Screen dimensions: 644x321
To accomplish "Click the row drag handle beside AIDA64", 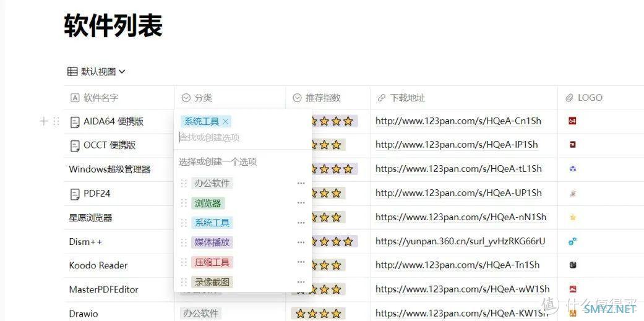I will click(56, 121).
